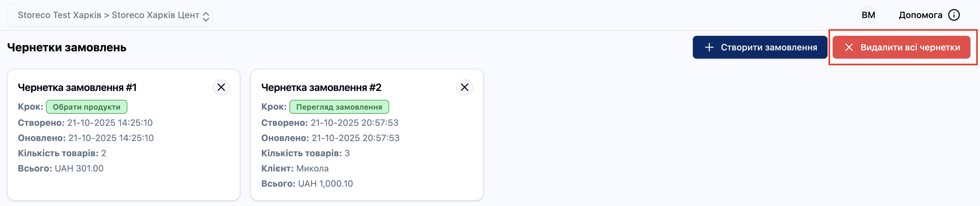Open the Чернетка замовлення #1 card title
This screenshot has height=206, width=980.
[77, 88]
